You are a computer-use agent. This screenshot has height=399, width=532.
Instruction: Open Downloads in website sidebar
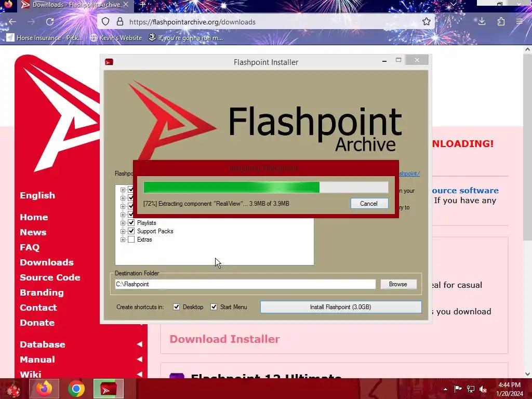46,262
